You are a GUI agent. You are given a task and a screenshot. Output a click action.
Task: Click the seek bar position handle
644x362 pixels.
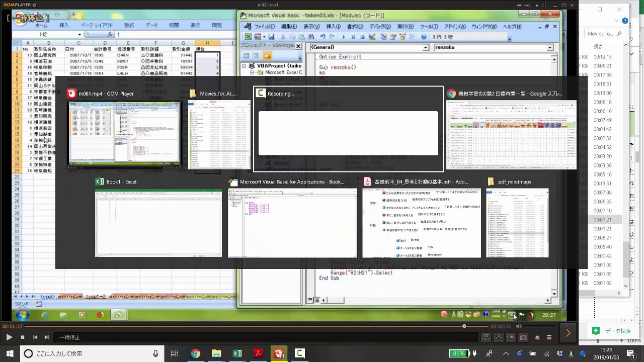464,326
